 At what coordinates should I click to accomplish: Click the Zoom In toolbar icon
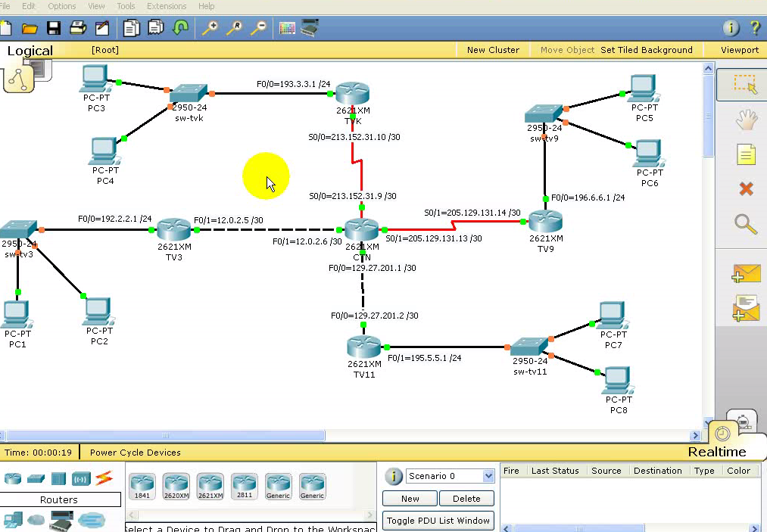point(210,27)
